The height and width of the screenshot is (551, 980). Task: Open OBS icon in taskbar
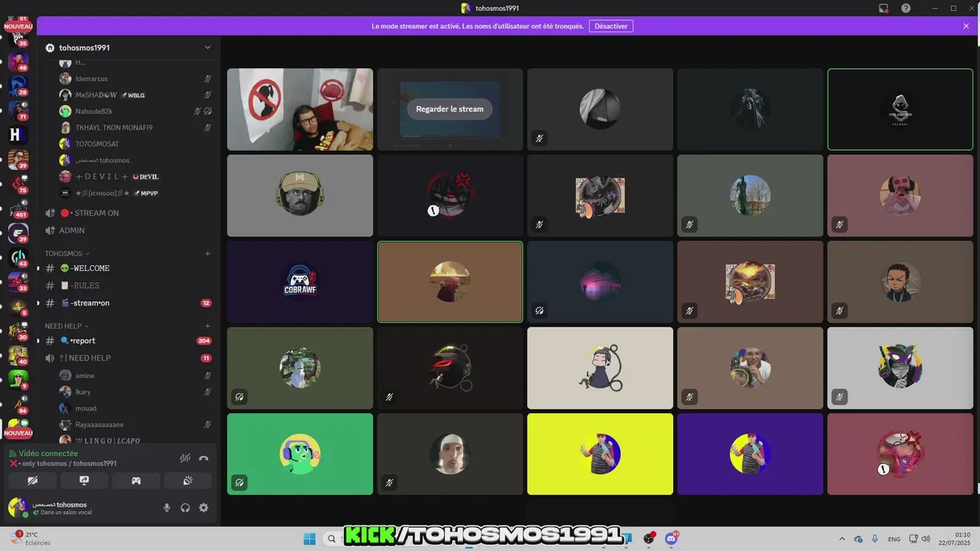(x=649, y=539)
